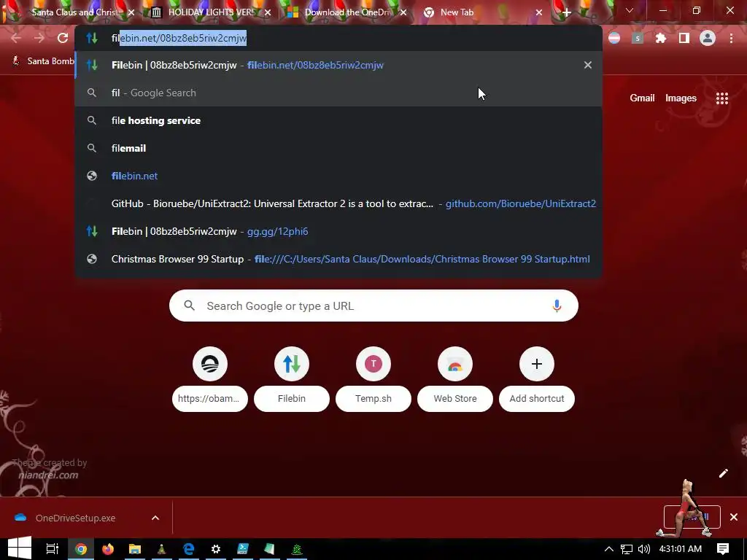Image resolution: width=747 pixels, height=560 pixels.
Task: Open the Windows notification center
Action: tap(723, 549)
